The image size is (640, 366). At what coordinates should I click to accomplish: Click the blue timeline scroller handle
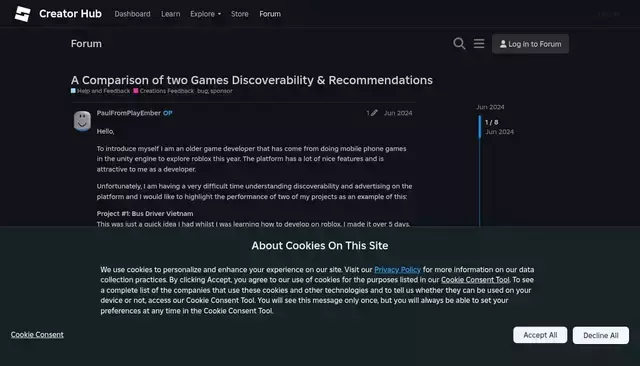(x=480, y=127)
